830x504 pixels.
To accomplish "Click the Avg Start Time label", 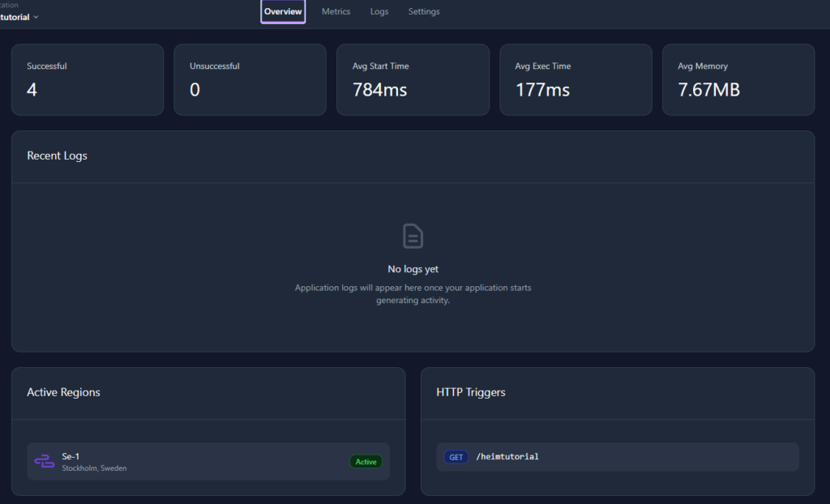I will point(381,66).
